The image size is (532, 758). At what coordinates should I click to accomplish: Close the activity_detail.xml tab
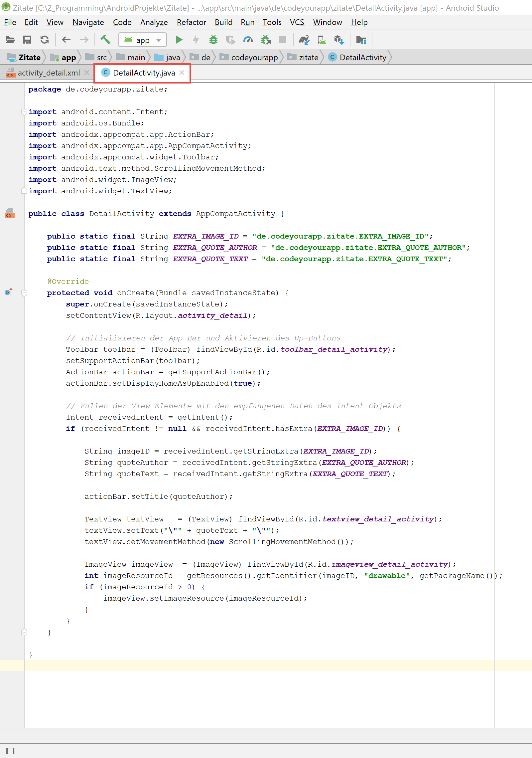click(87, 73)
